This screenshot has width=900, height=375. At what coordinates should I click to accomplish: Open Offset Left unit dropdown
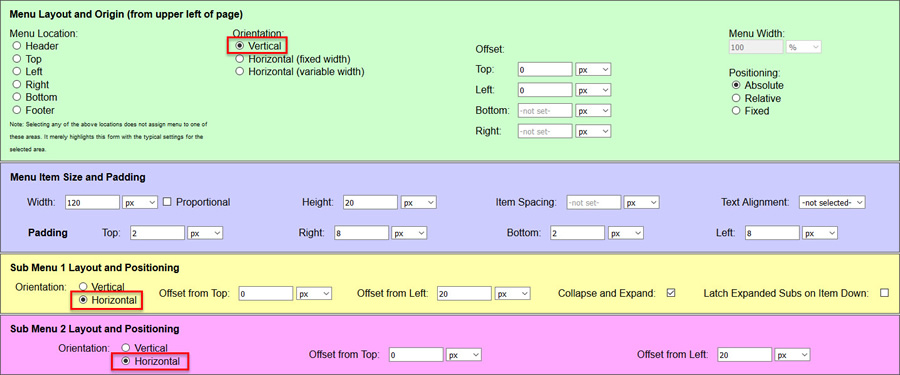click(x=593, y=90)
